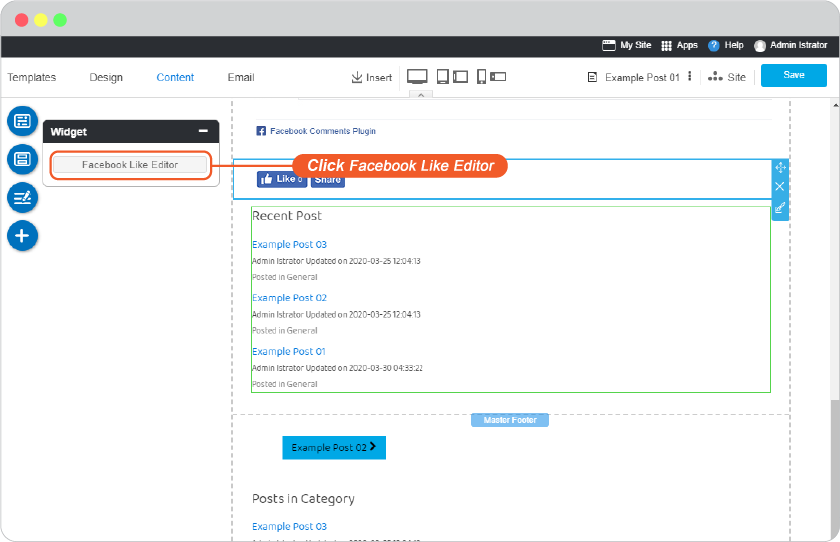Select the Master Footer label
This screenshot has width=840, height=542.
point(509,420)
